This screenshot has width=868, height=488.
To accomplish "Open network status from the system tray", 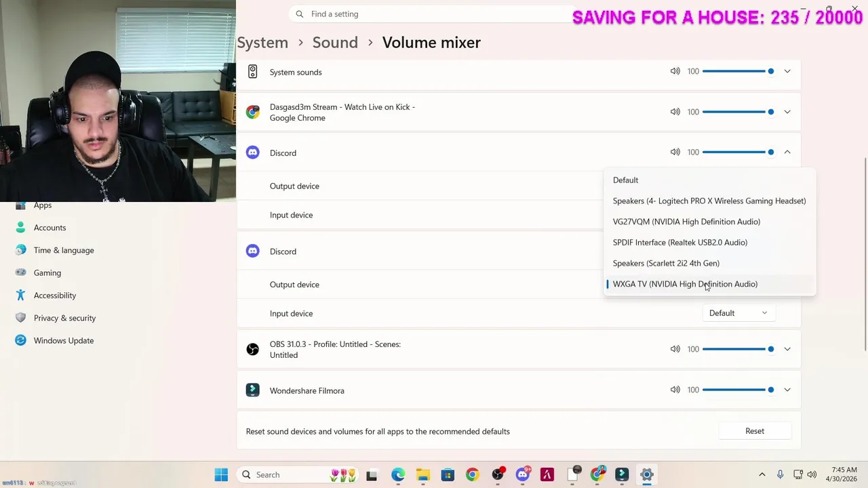I will [x=799, y=475].
